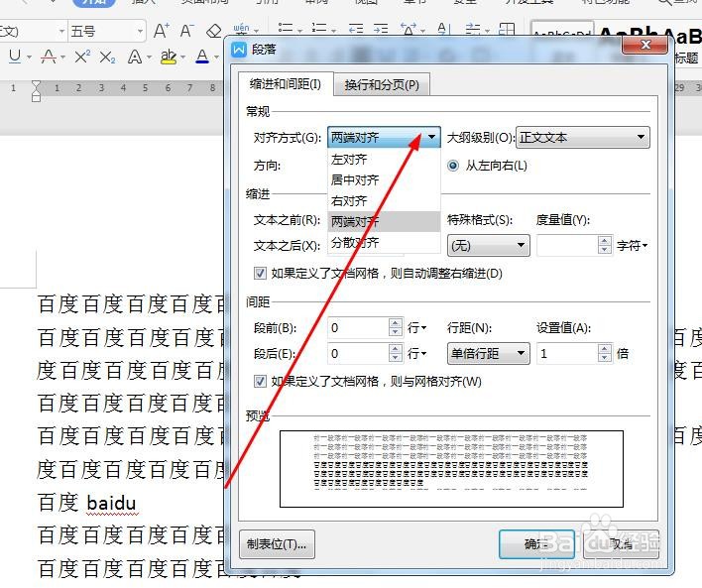The image size is (702, 588).
Task: Click into the 段后 value field
Action: pos(358,354)
